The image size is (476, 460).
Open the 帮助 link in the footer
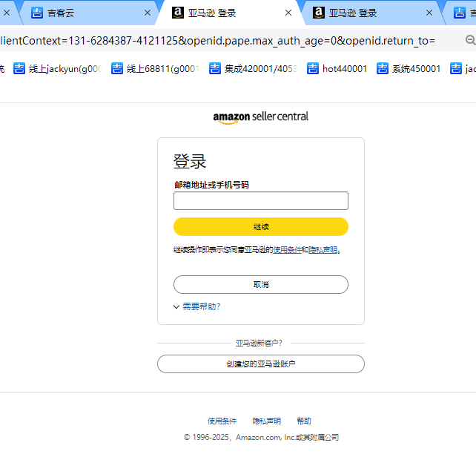click(304, 421)
